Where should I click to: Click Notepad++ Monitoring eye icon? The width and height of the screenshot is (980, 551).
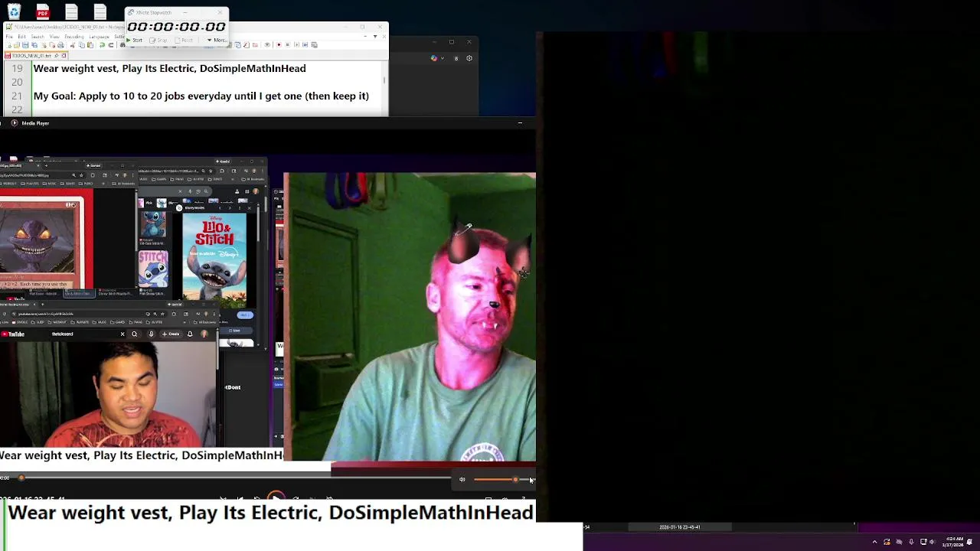coord(267,44)
